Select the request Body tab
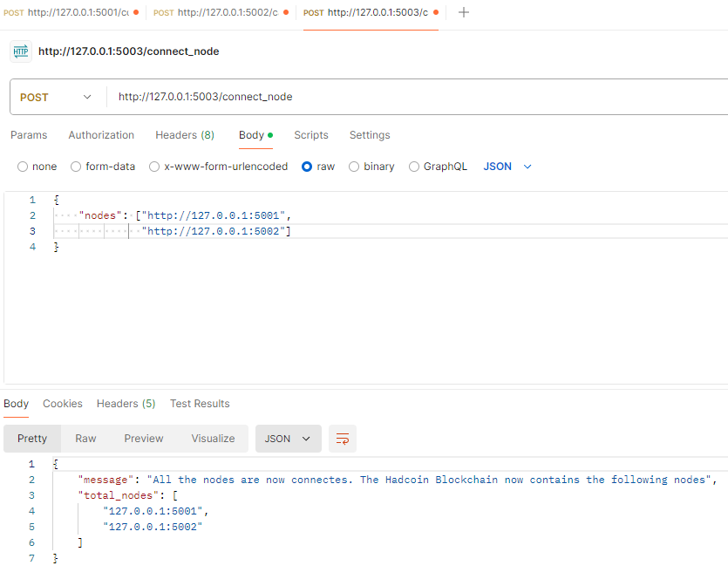This screenshot has height=586, width=728. click(x=255, y=135)
